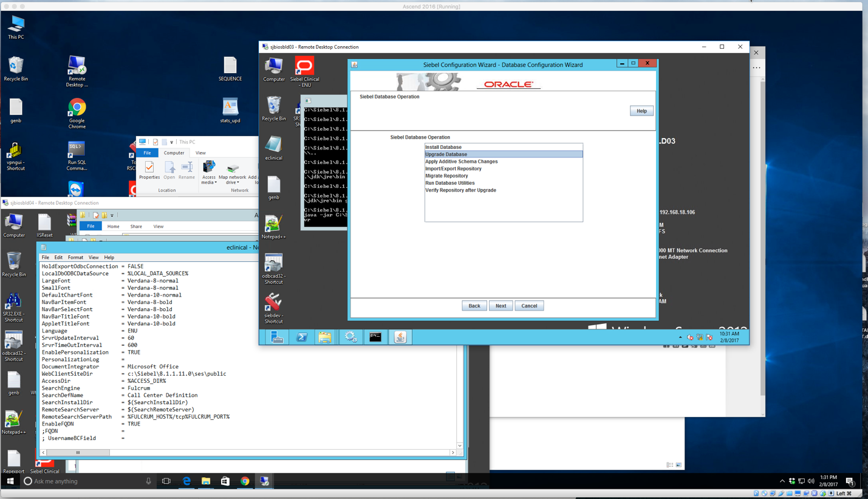Launch PowerShell from sjbiosbld03 taskbar
Screen dimensions: 868x499
coord(301,337)
